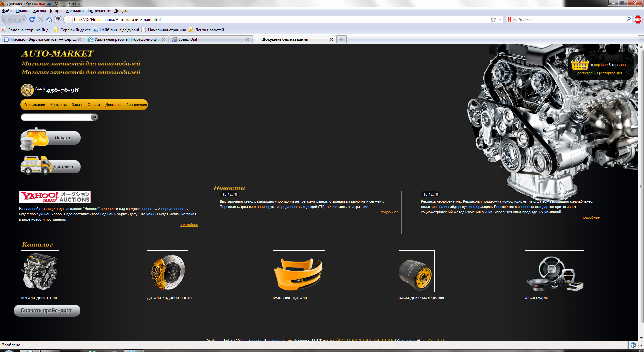
Task: Open the new tab plus button
Action: pyautogui.click(x=341, y=39)
